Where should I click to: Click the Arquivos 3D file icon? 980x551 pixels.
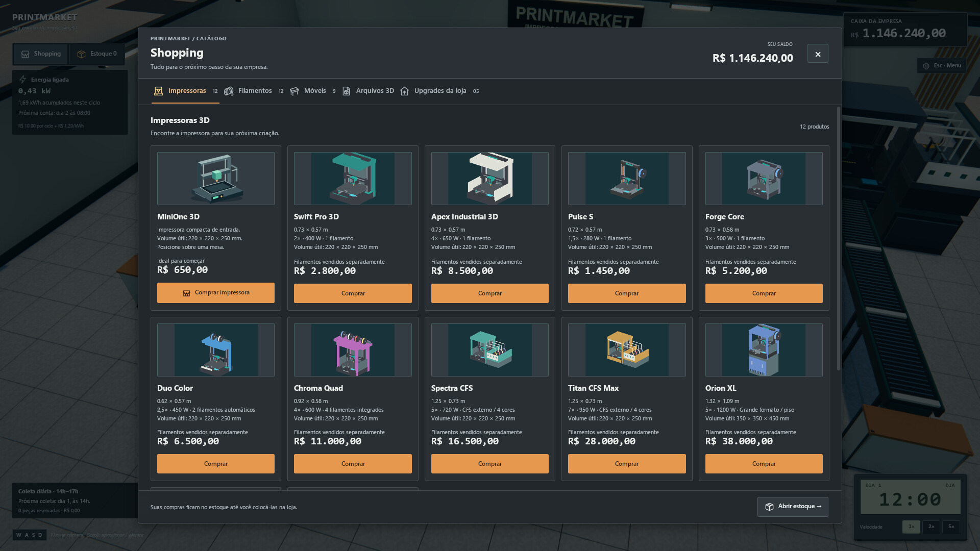click(x=346, y=91)
